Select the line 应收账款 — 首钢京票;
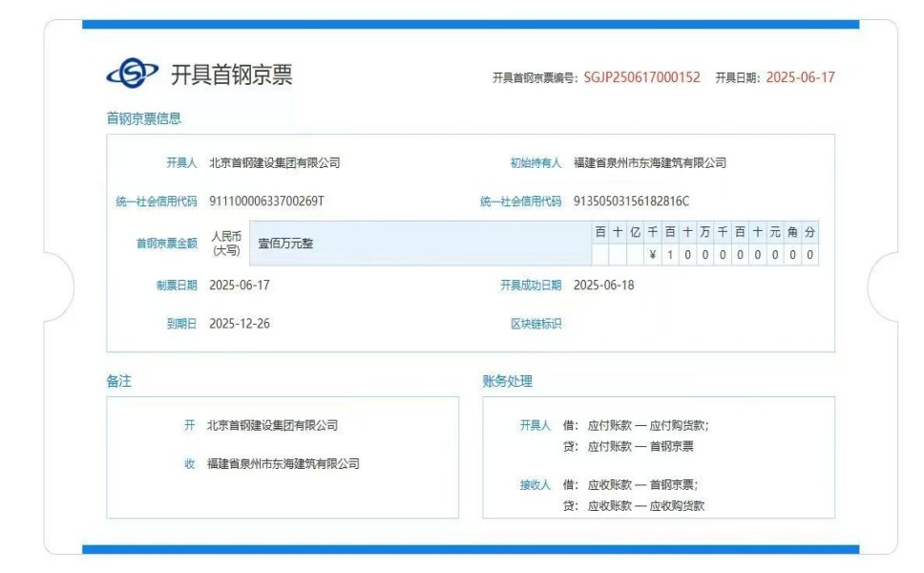The height and width of the screenshot is (573, 924). tap(643, 484)
